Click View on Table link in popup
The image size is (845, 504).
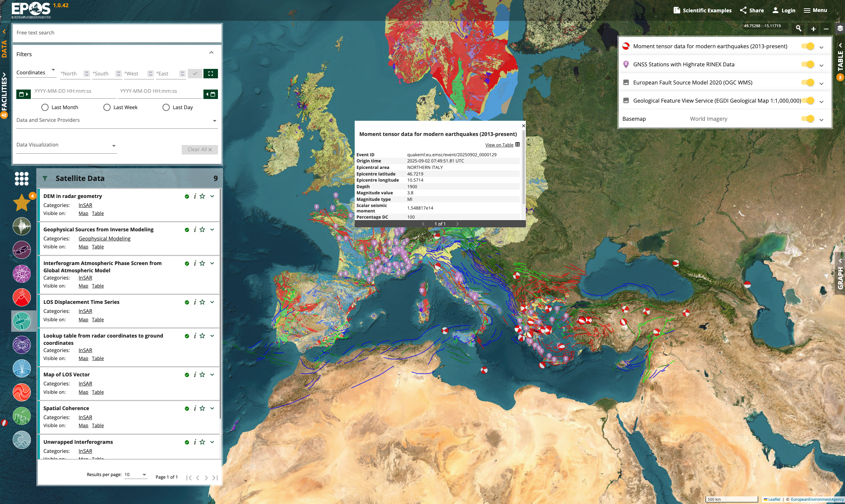[x=499, y=145]
